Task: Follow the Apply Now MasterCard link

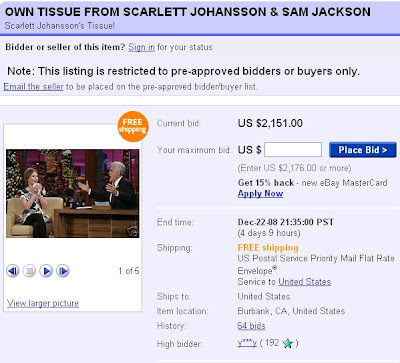Action: (x=260, y=194)
